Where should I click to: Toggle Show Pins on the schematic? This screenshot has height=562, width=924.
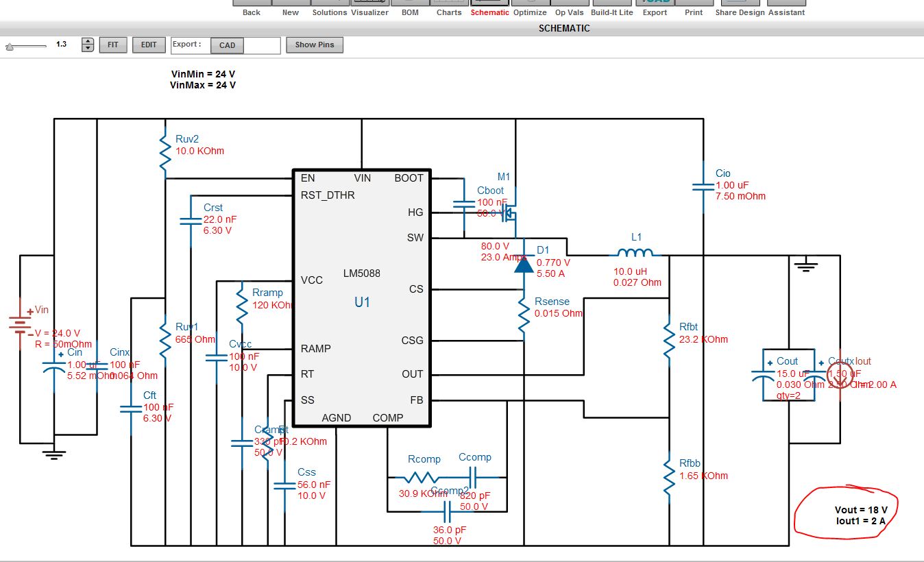tap(315, 45)
